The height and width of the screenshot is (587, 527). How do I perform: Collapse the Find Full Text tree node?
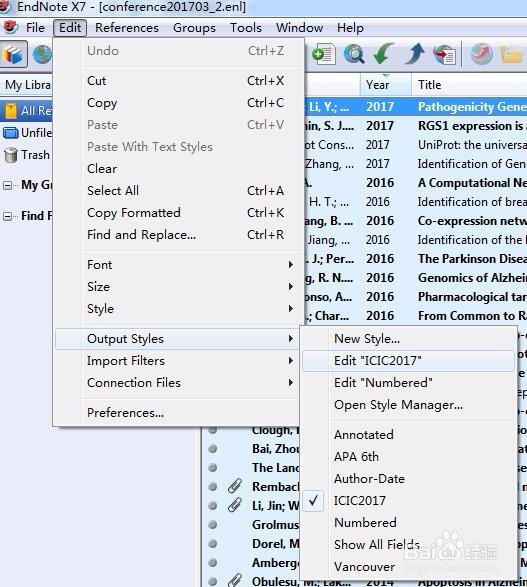(x=7, y=216)
